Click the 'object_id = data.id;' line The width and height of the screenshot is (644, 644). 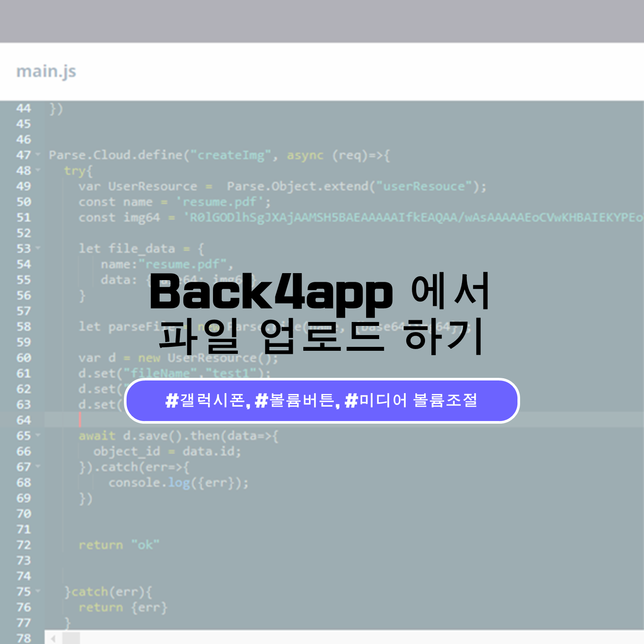pyautogui.click(x=167, y=451)
